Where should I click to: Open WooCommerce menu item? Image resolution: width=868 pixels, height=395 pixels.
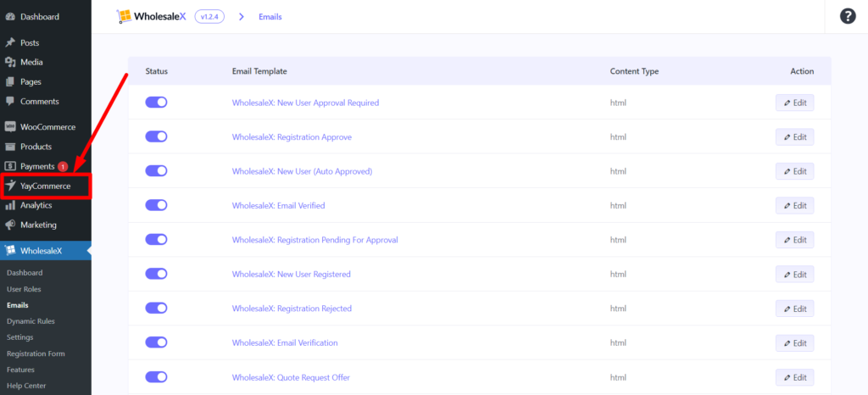(x=46, y=126)
